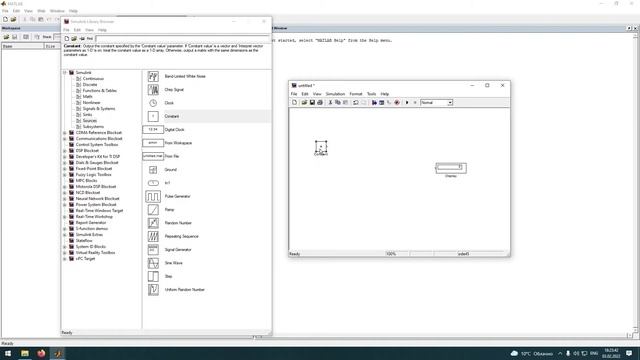The height and width of the screenshot is (360, 640).
Task: Open the Windows Start menu
Action: [8, 353]
